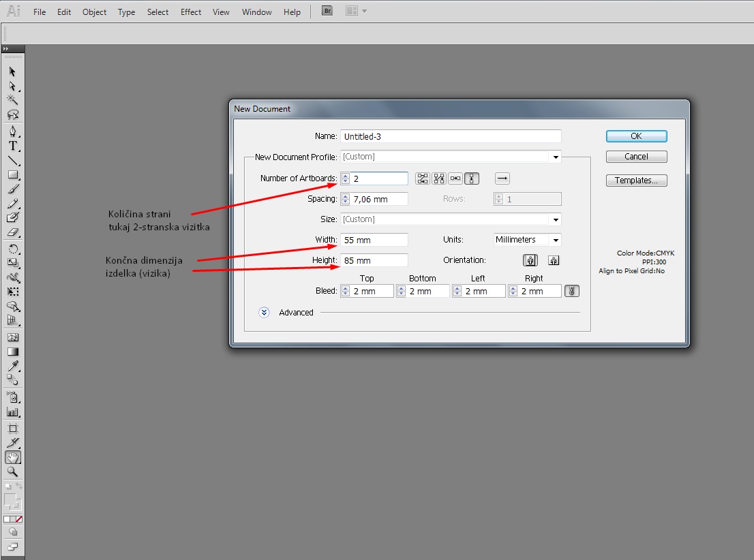Choose landscape orientation button
This screenshot has width=754, height=560.
554,260
